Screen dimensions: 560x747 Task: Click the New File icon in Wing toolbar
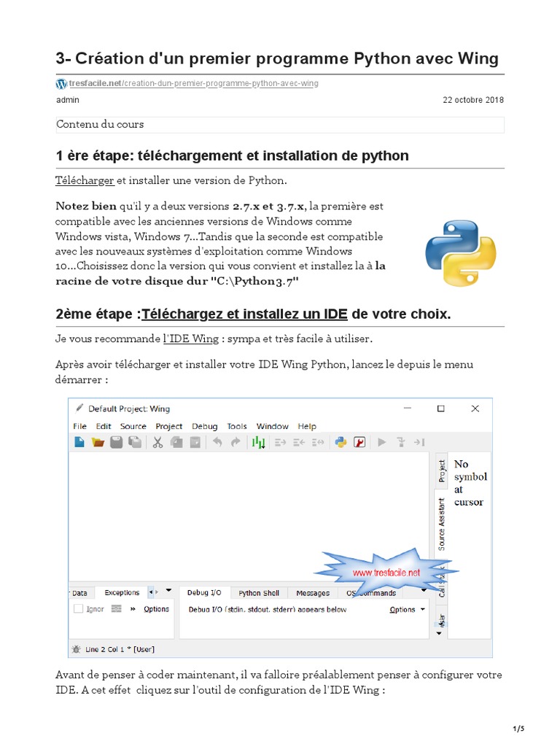(x=79, y=442)
